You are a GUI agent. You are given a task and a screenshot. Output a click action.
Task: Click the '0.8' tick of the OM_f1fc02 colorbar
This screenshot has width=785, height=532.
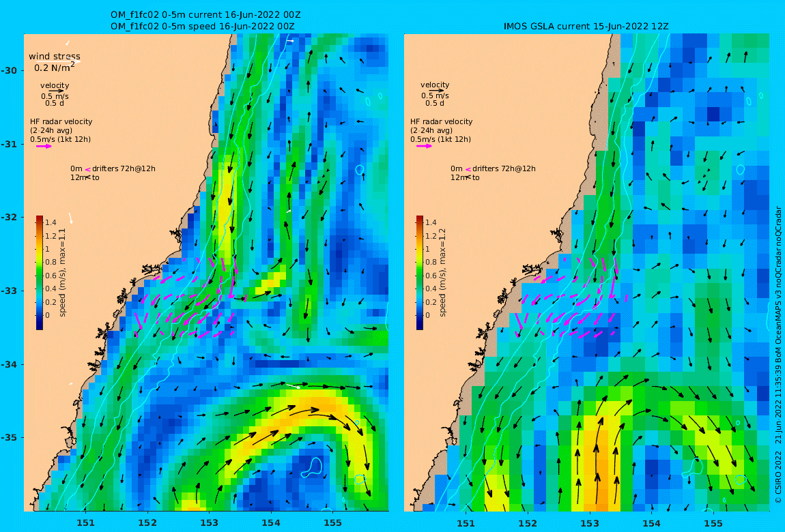(51, 262)
